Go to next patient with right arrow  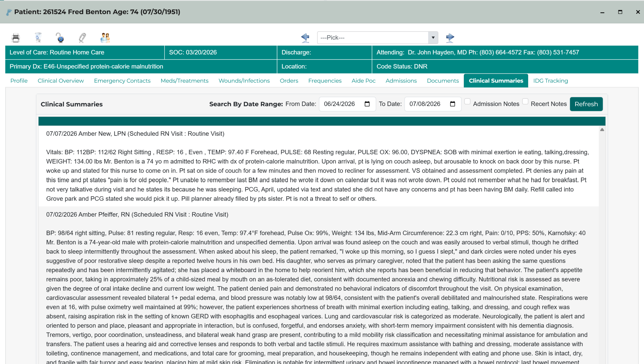450,38
